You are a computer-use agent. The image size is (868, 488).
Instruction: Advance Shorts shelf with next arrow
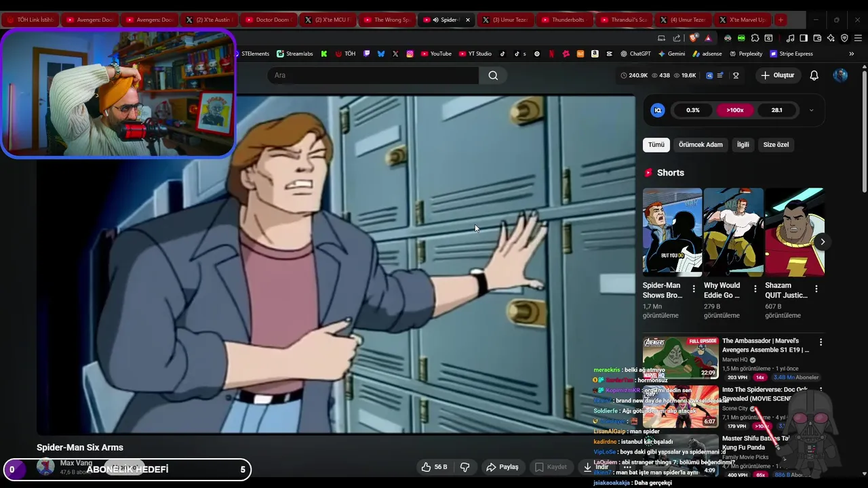tap(822, 242)
